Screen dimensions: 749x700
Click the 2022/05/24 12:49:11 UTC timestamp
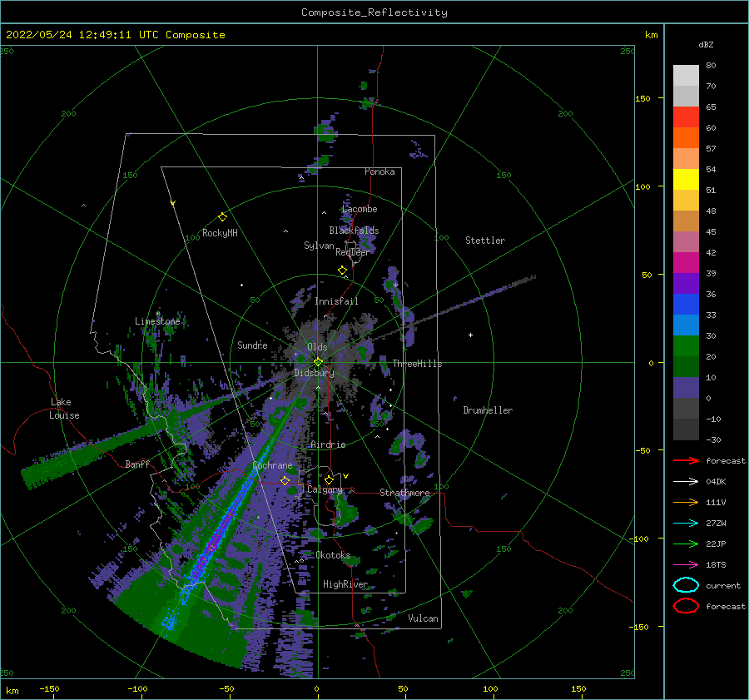point(116,35)
